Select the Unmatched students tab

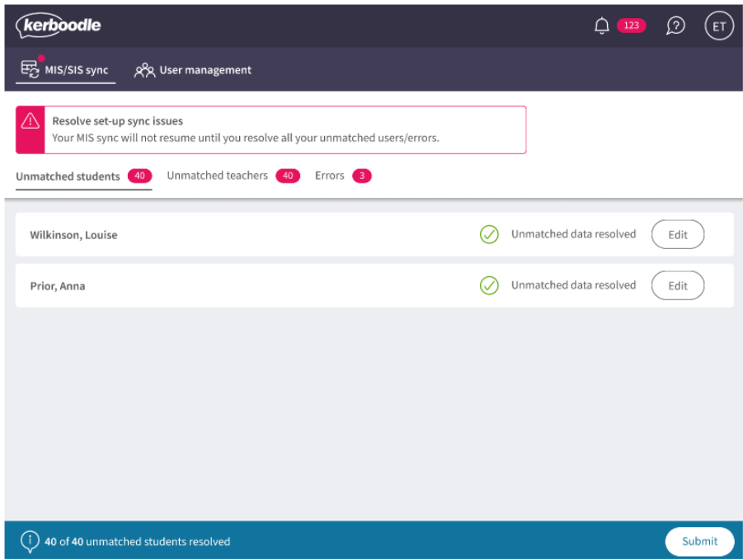coord(84,176)
